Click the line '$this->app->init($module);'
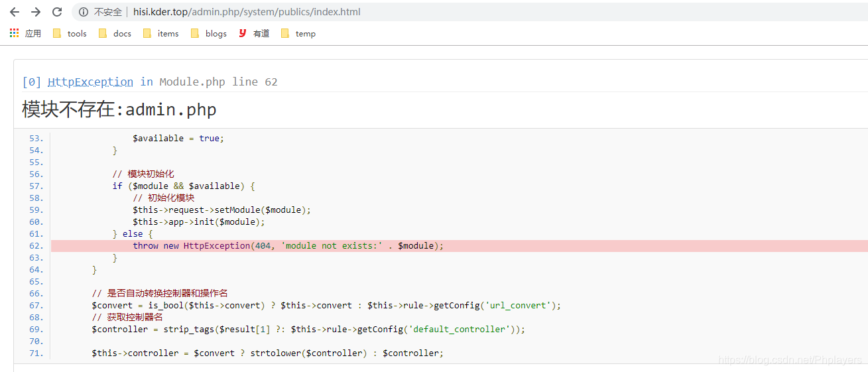Image resolution: width=868 pixels, height=372 pixels. point(199,221)
